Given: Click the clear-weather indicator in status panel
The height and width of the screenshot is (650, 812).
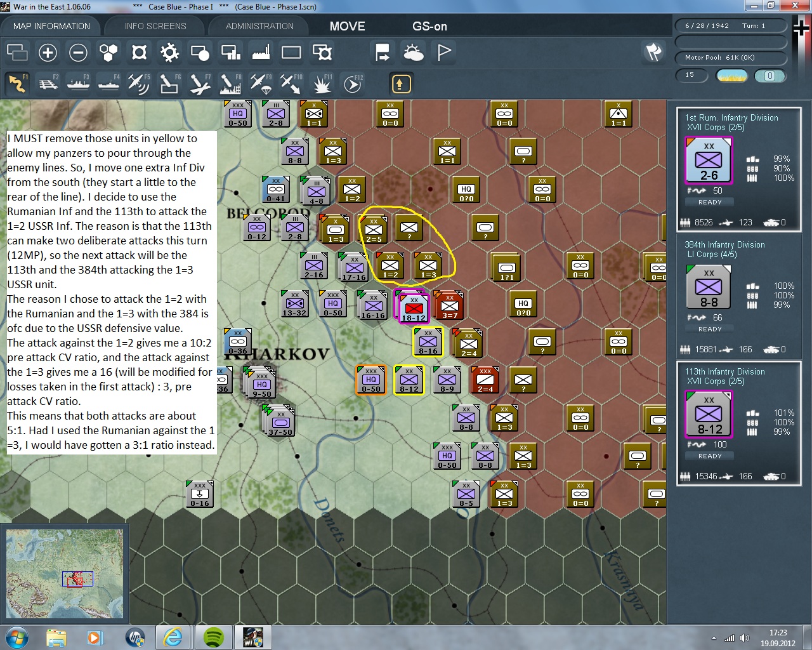Looking at the screenshot, I should tap(731, 76).
